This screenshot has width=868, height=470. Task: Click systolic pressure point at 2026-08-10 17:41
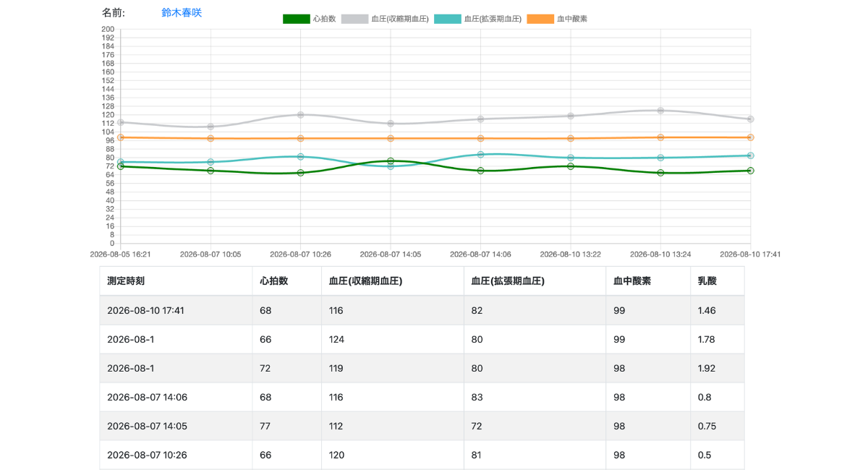[751, 119]
